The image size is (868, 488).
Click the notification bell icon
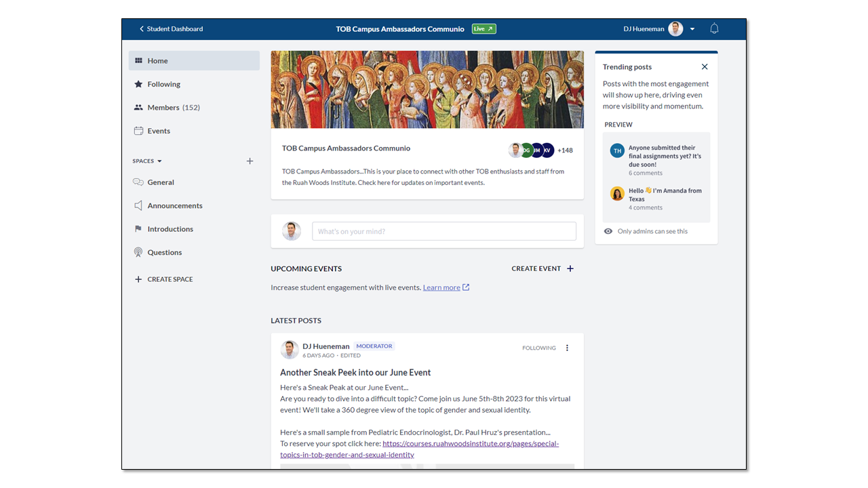714,28
